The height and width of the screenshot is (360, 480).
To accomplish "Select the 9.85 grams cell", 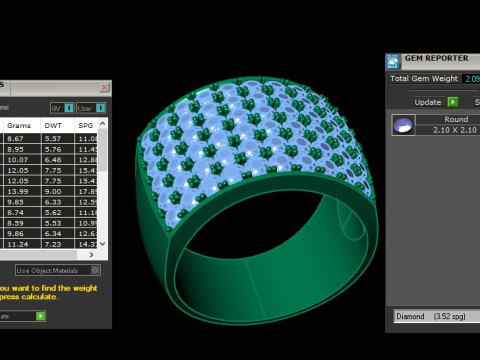I will (x=22, y=202).
